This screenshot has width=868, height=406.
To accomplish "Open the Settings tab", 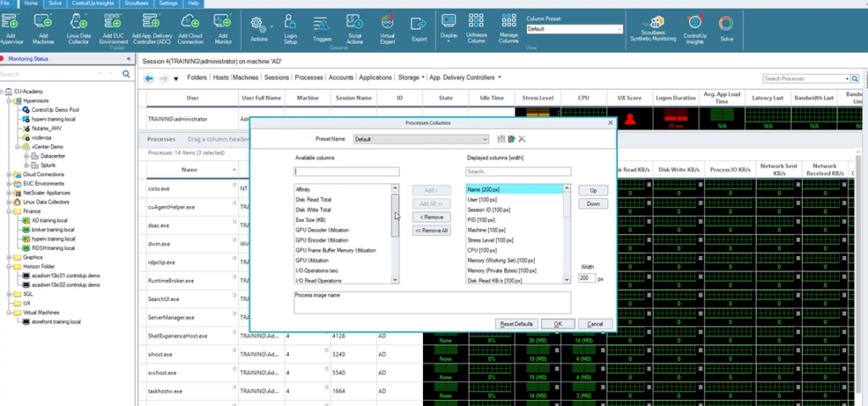I will coord(168,3).
